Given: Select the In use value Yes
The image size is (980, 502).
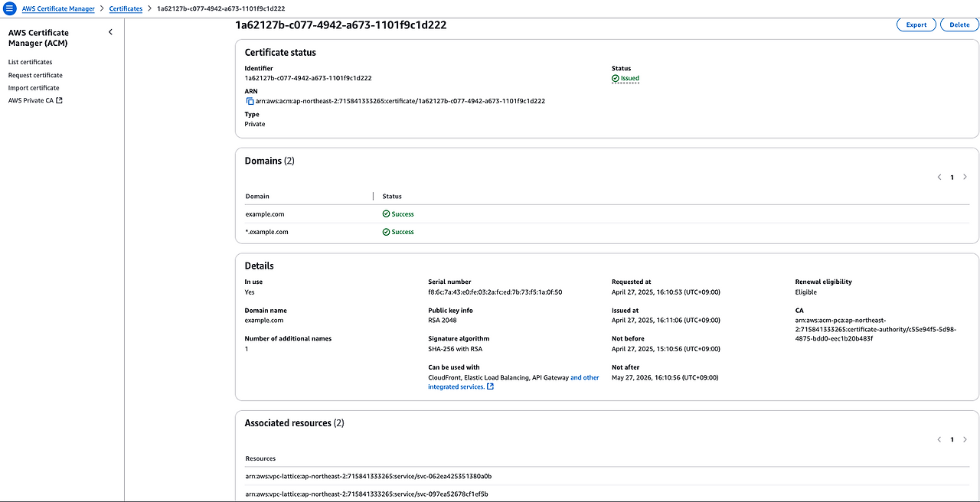Looking at the screenshot, I should coord(250,292).
